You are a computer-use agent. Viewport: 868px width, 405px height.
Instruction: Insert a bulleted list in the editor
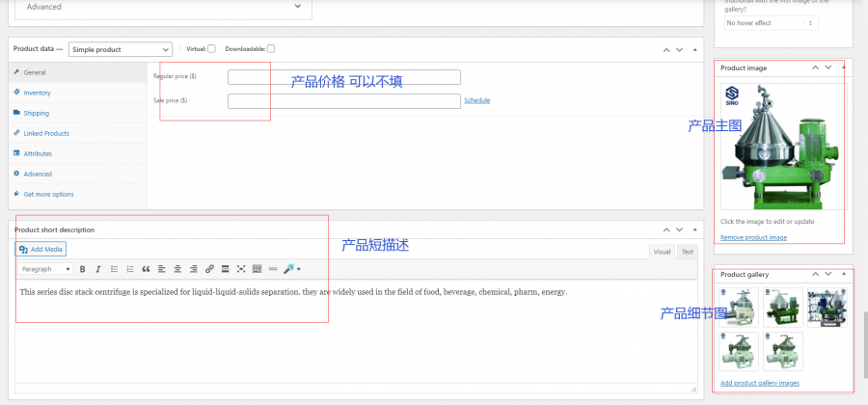coord(114,269)
